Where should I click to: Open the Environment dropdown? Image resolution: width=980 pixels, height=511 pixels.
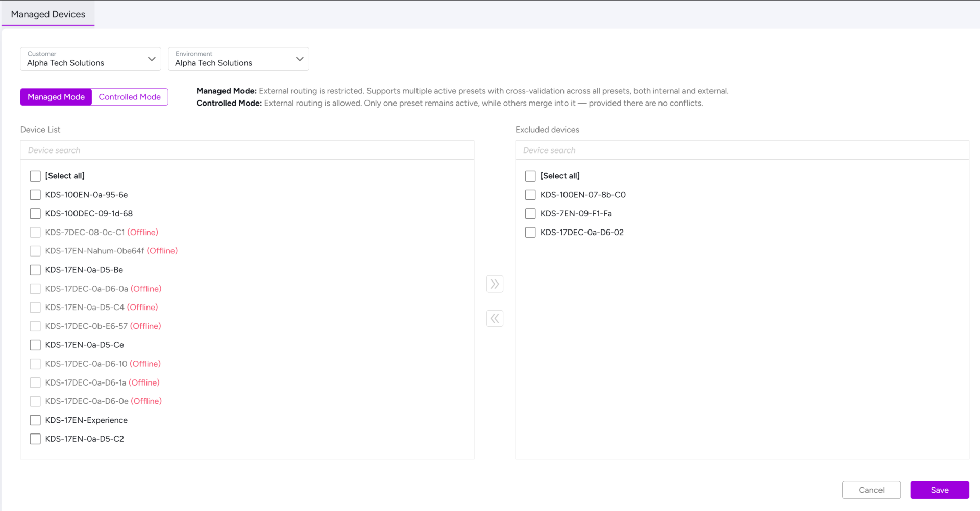[x=238, y=59]
